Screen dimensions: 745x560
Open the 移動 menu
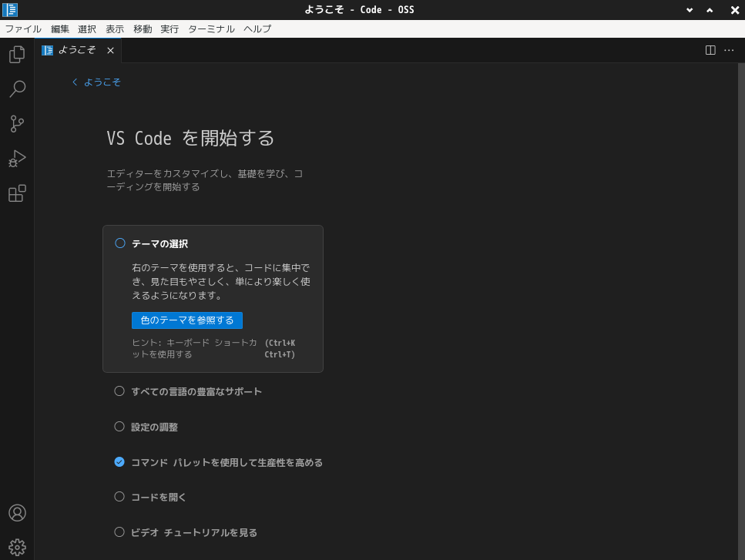pos(143,29)
